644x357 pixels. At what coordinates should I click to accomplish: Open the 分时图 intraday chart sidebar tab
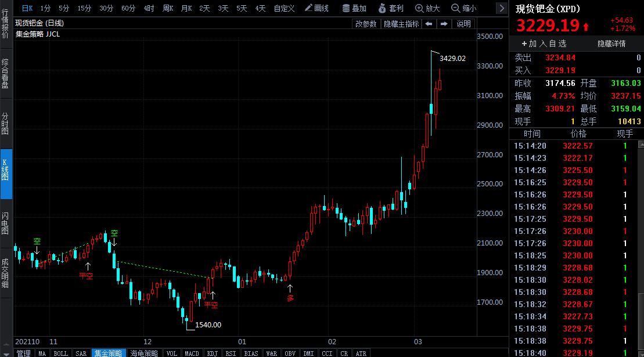coord(5,124)
